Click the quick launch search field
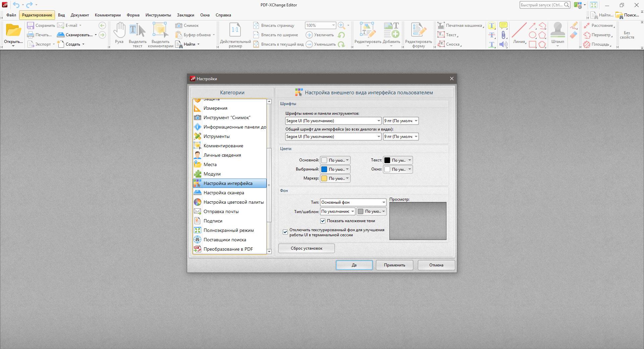Screen dimensions: 644x349 tap(541, 5)
